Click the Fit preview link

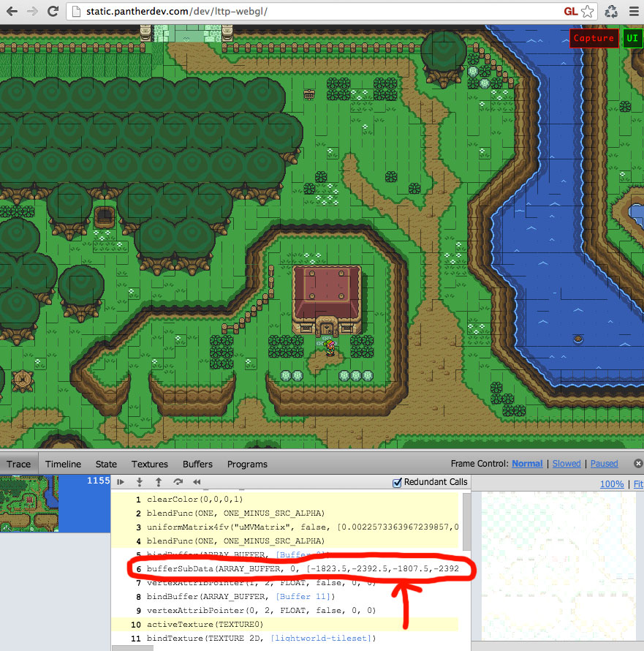638,484
